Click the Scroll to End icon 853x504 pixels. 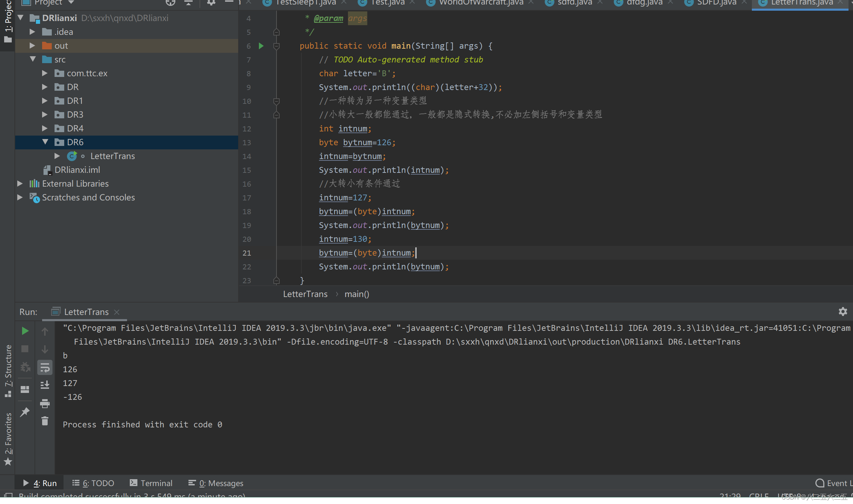pyautogui.click(x=45, y=385)
